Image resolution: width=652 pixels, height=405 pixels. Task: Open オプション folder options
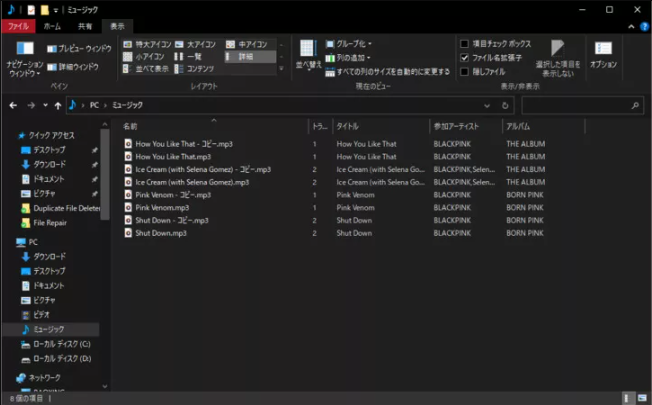coord(603,54)
